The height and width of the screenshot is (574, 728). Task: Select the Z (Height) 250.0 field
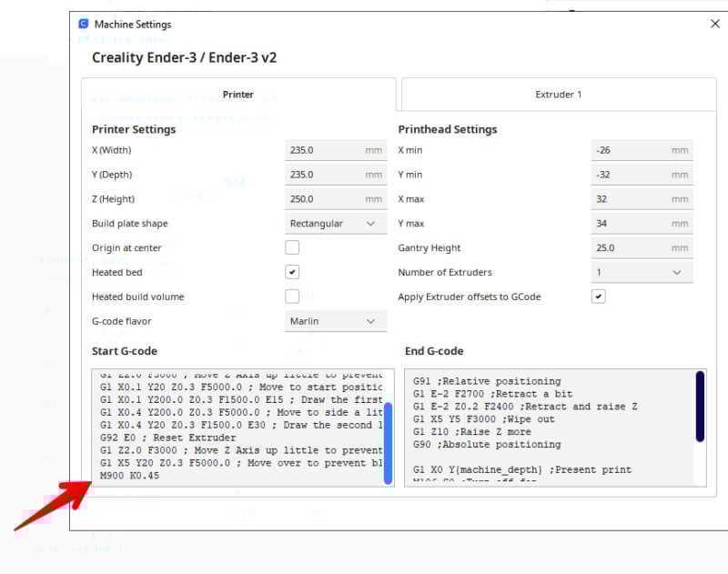click(336, 198)
